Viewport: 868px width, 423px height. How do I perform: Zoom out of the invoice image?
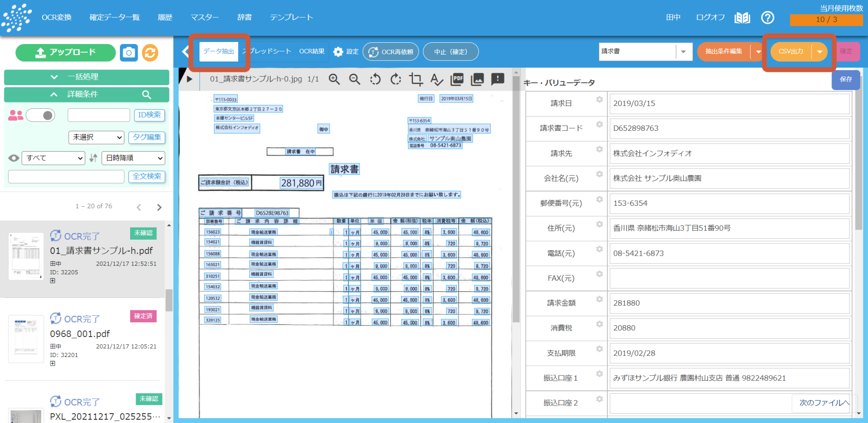354,79
